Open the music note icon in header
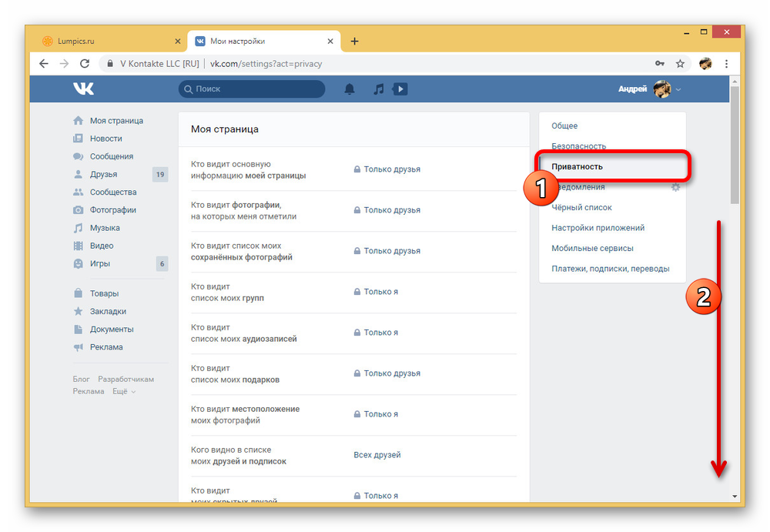Screen dimensions: 770x532 (378, 89)
